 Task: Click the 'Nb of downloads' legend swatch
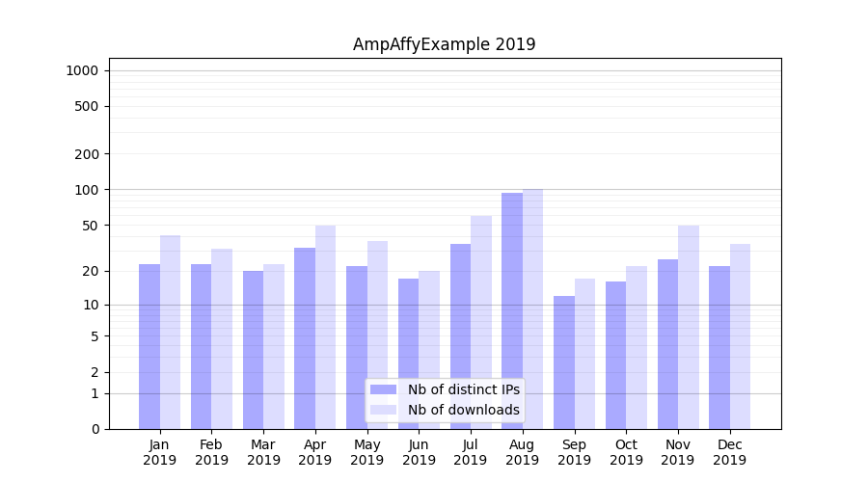(x=384, y=410)
